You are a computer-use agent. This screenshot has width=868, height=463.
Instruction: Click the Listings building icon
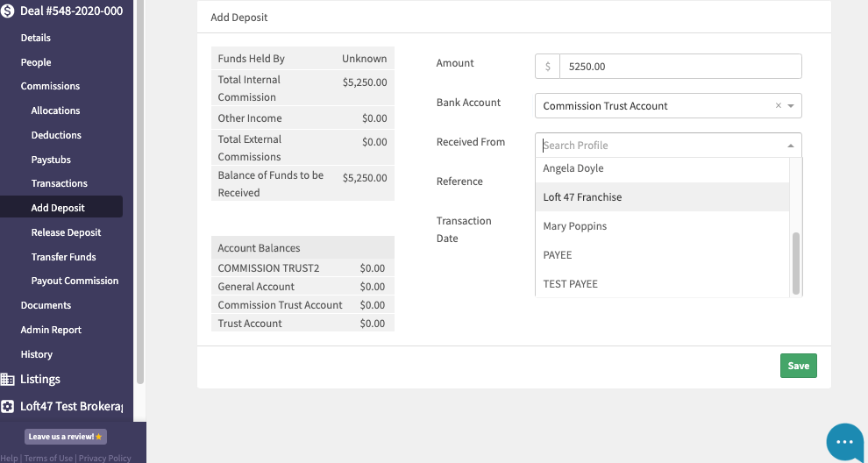7,380
